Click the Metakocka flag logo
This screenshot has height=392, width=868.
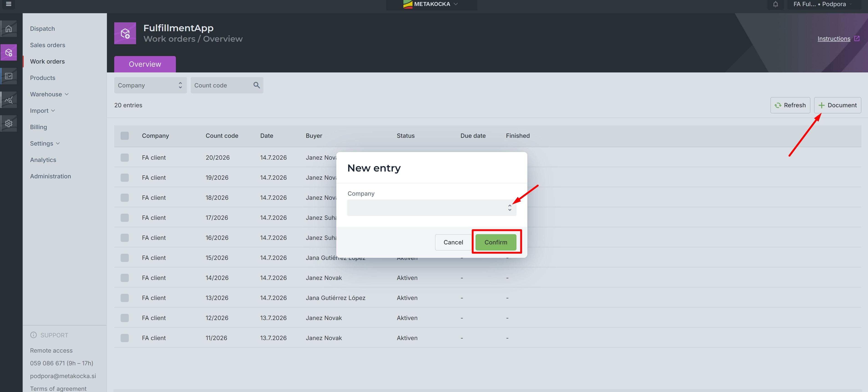408,4
